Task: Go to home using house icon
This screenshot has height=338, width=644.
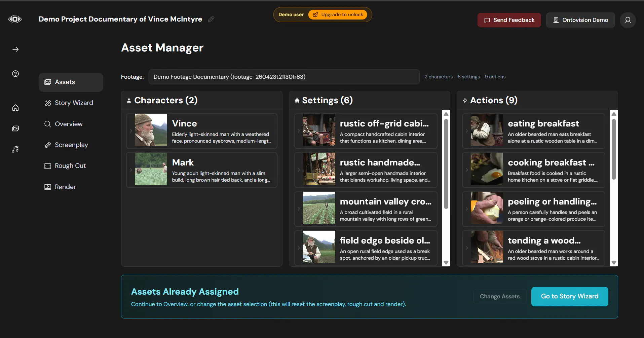Action: click(x=15, y=108)
